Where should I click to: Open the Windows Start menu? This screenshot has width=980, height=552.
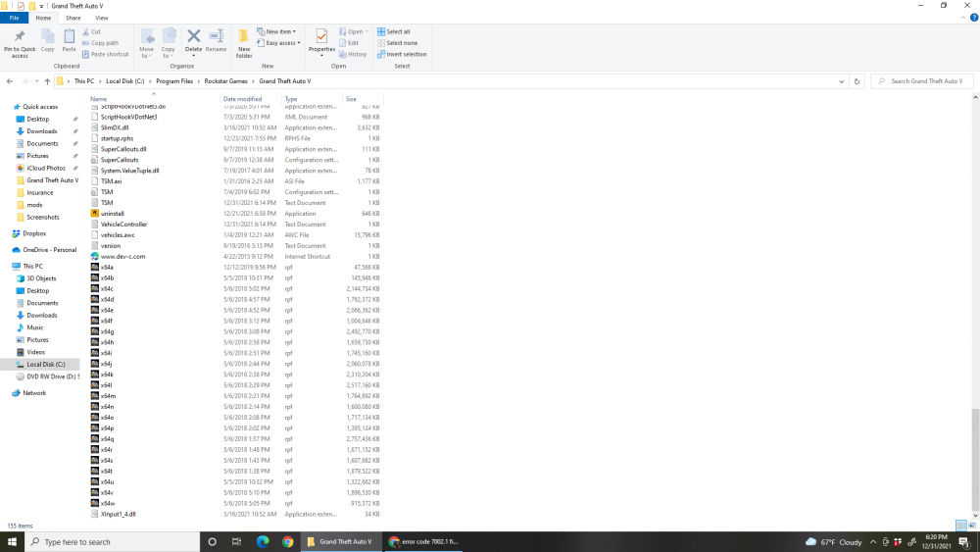tap(12, 542)
